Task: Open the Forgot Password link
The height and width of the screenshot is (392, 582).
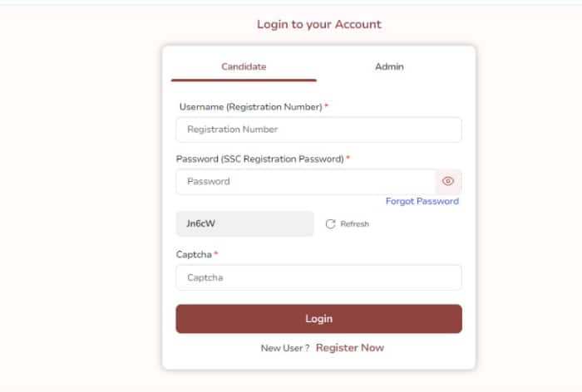Action: tap(422, 201)
